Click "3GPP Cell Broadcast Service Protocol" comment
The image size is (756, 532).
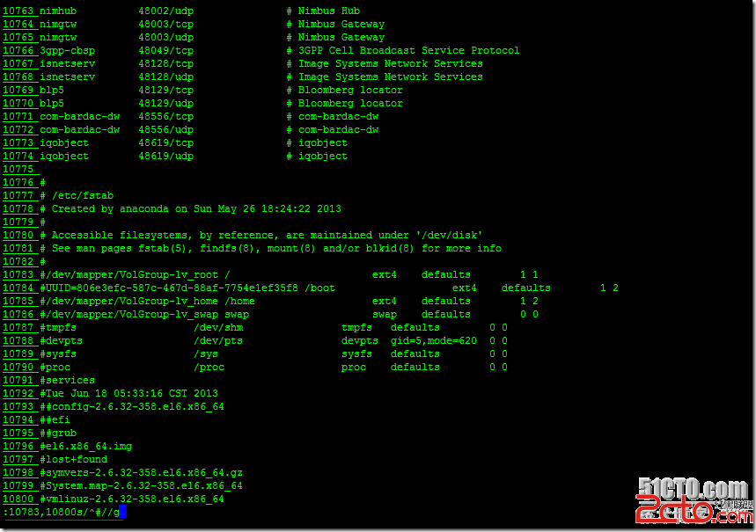click(409, 51)
